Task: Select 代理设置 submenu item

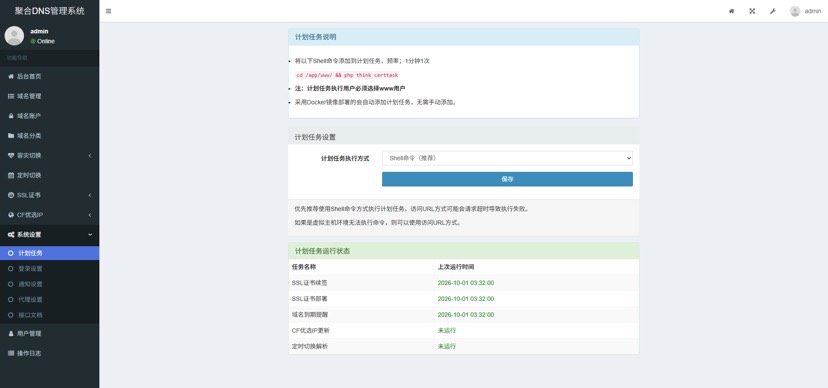Action: click(x=50, y=299)
